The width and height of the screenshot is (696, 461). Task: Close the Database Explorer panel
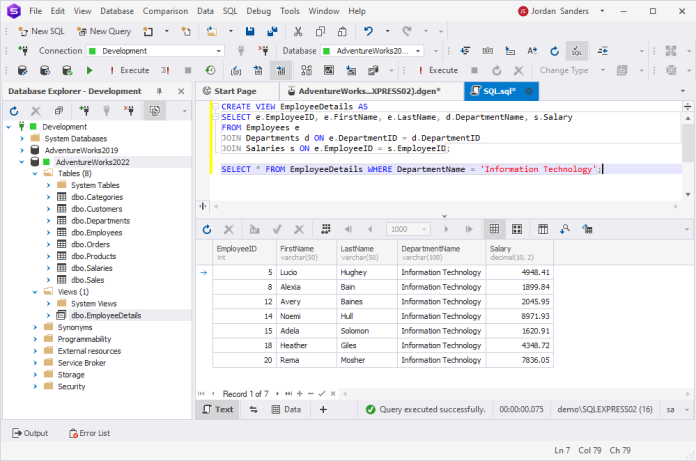pos(181,91)
